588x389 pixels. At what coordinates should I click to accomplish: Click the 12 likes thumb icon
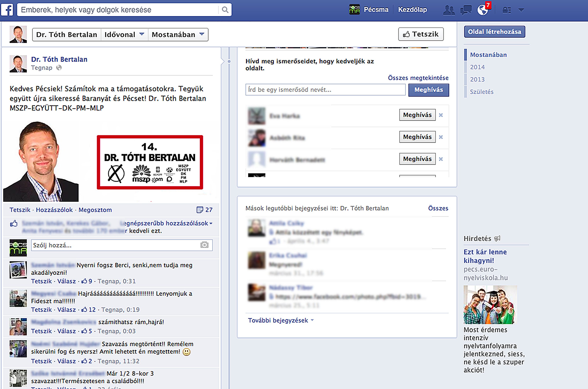coord(84,310)
